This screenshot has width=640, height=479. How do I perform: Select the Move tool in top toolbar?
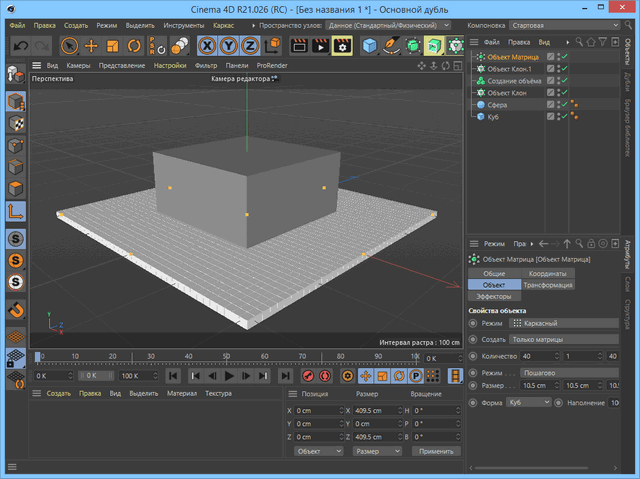tap(91, 45)
